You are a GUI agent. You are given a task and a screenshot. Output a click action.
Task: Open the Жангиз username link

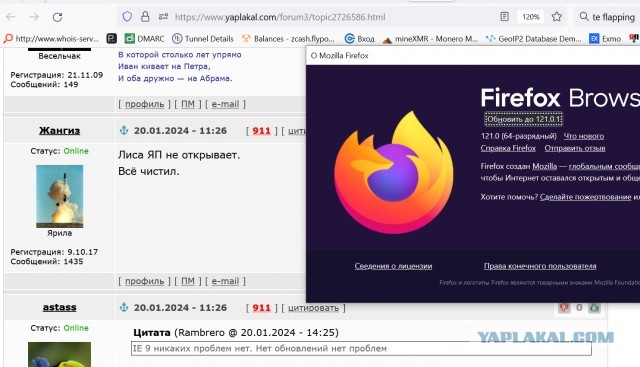(60, 131)
